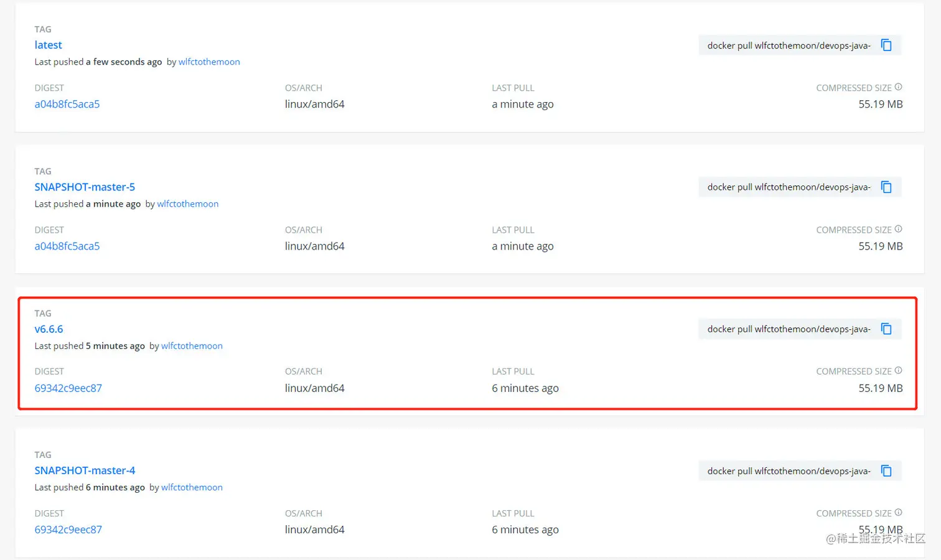The height and width of the screenshot is (560, 941).
Task: Click 'a minute ago' last pull in latest card
Action: [523, 104]
